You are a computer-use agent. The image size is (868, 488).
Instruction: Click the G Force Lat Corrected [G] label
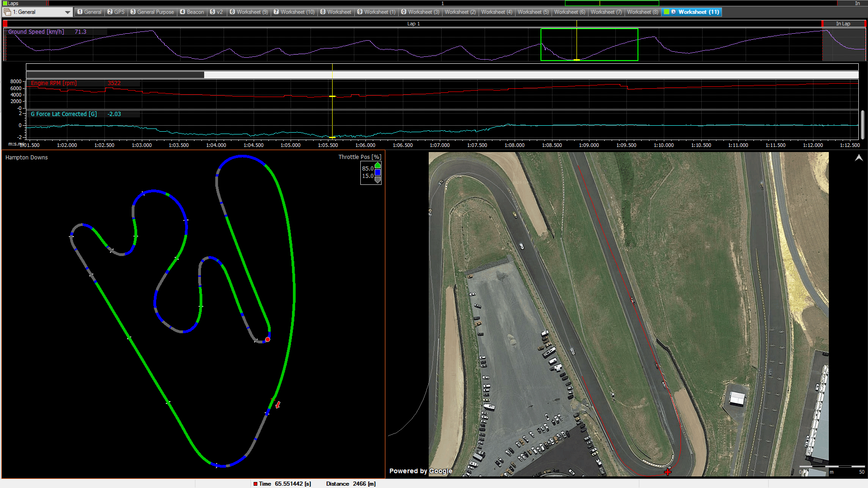tap(64, 114)
